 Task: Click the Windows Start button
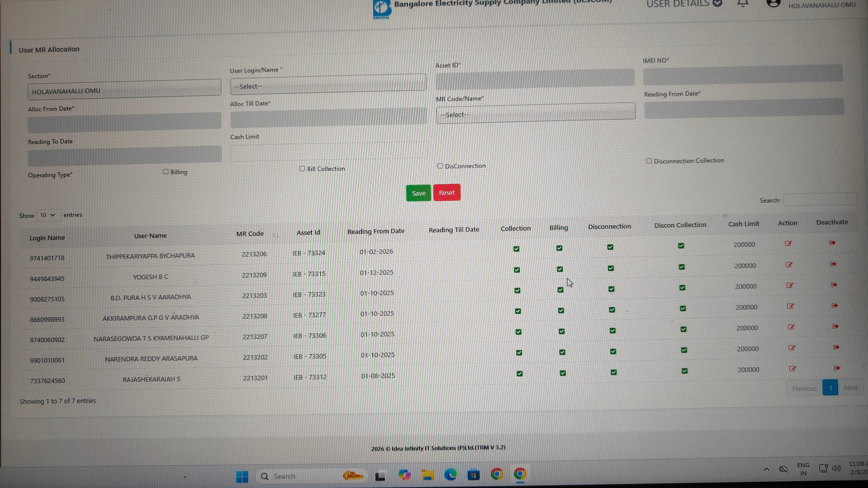tap(242, 476)
